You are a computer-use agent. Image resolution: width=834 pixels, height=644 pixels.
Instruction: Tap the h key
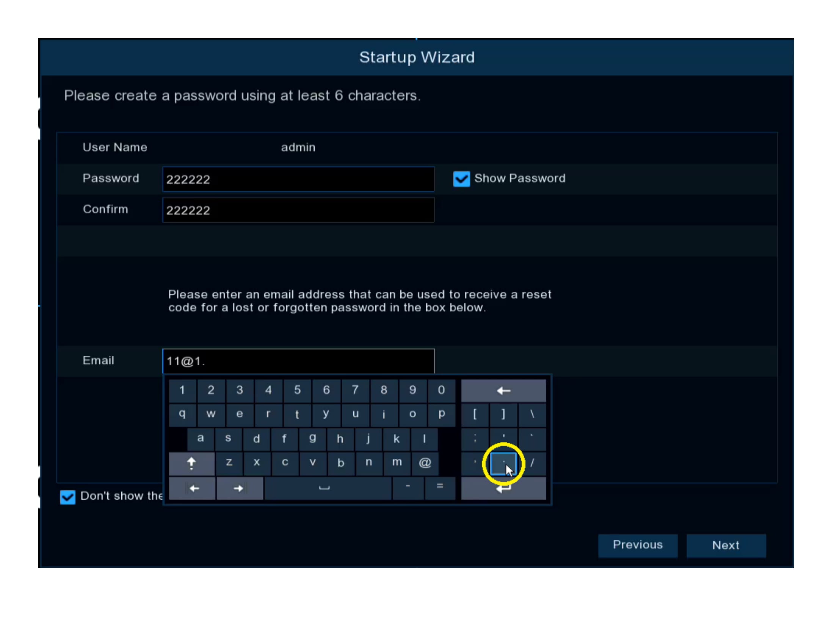coord(340,439)
